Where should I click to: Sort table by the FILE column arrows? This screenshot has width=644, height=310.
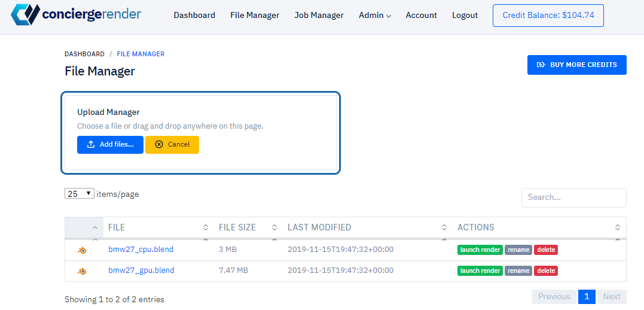tap(205, 227)
